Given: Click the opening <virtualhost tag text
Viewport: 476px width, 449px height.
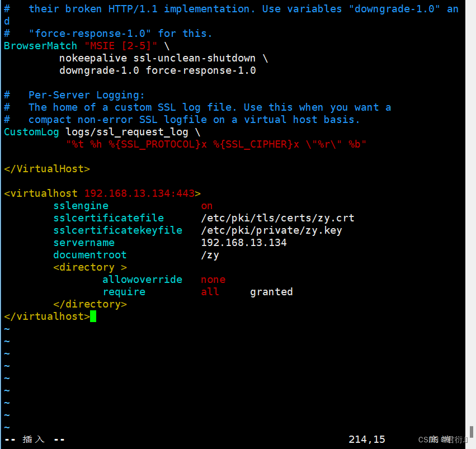Looking at the screenshot, I should (41, 193).
